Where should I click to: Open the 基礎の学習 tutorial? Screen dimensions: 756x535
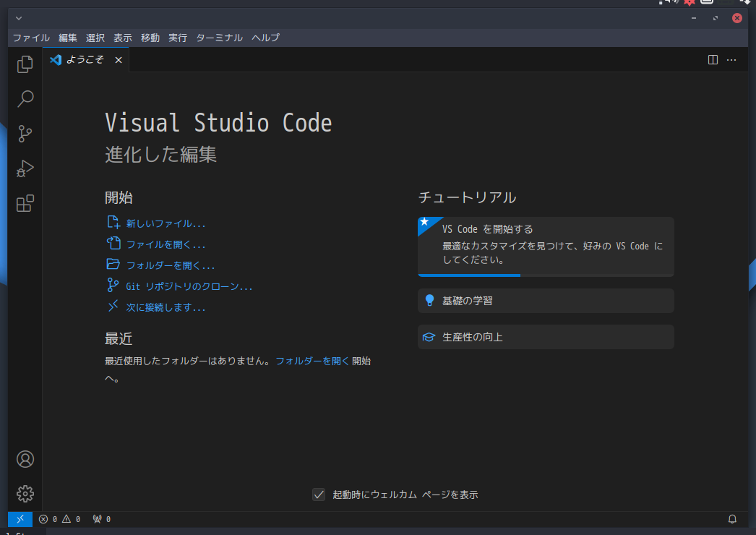546,301
